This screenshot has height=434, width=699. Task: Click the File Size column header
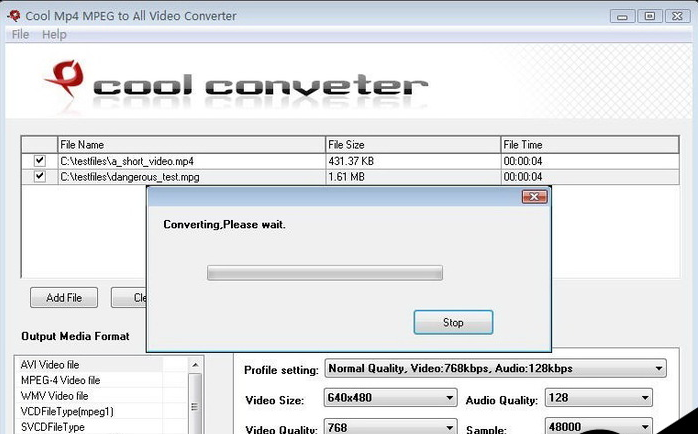pyautogui.click(x=413, y=145)
